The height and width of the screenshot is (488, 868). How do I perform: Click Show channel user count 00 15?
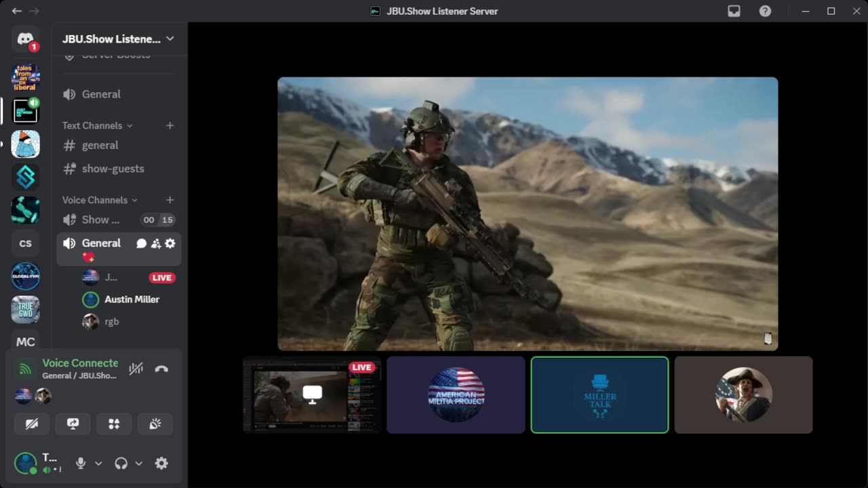tap(158, 220)
